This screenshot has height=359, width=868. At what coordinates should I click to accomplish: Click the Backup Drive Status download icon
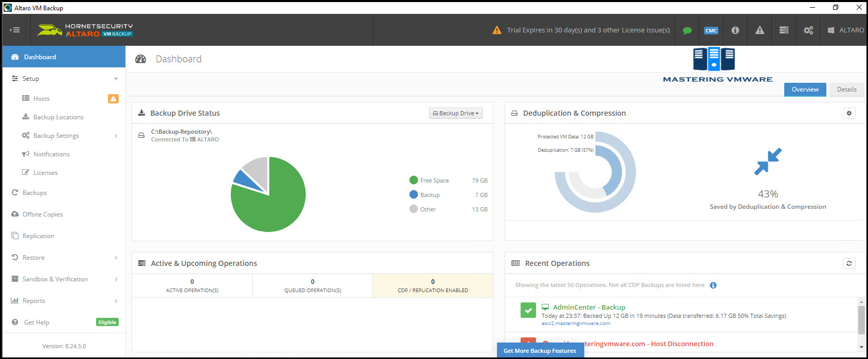141,113
